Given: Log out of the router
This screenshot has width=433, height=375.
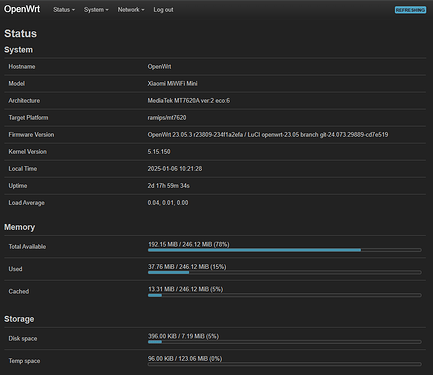Looking at the screenshot, I should [163, 10].
